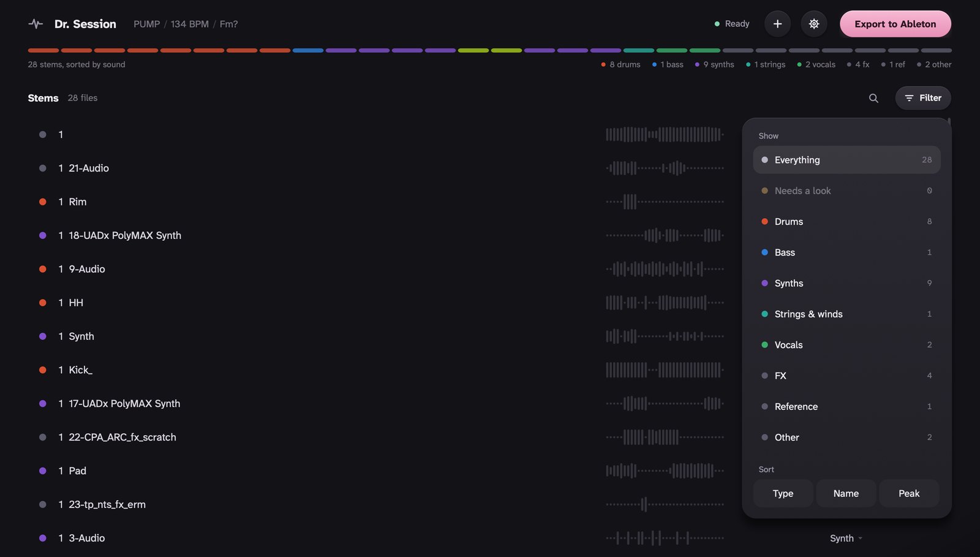
Task: Click the Fm? key label
Action: point(228,24)
